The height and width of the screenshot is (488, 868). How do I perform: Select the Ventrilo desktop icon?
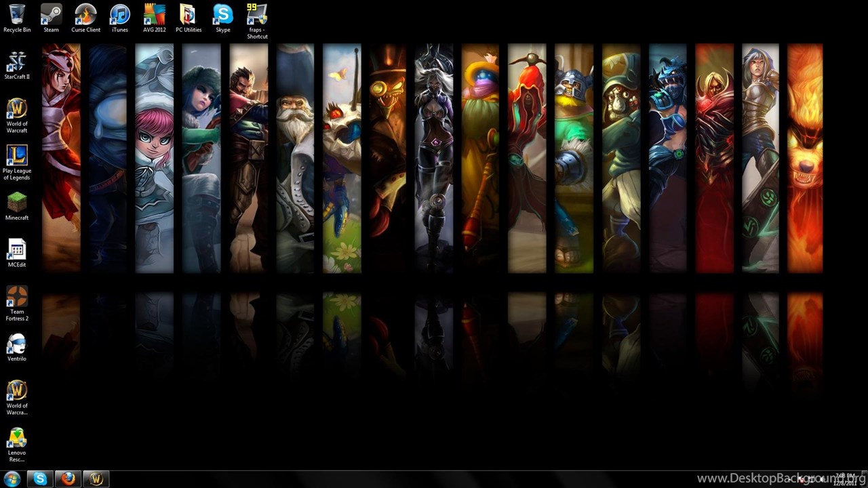pos(17,343)
